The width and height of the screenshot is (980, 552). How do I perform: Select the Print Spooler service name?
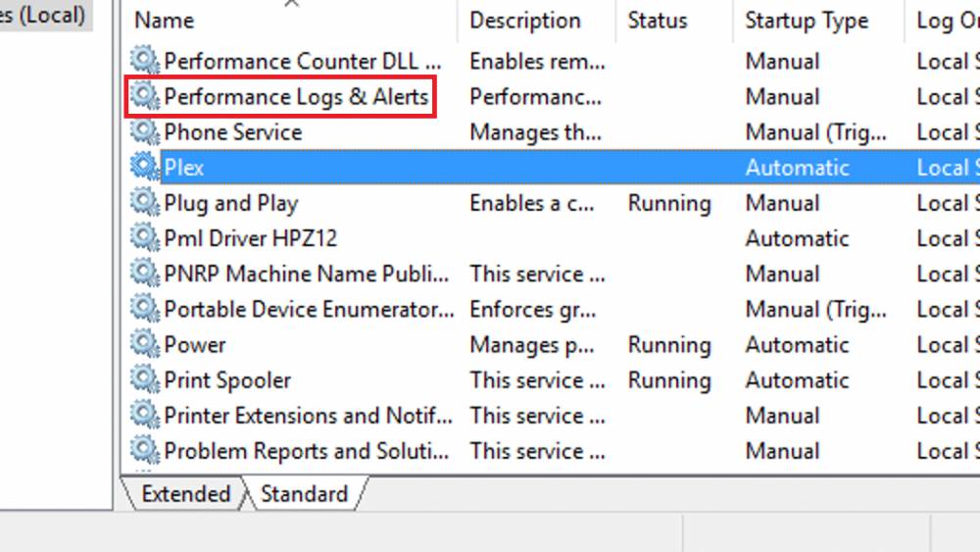click(227, 380)
